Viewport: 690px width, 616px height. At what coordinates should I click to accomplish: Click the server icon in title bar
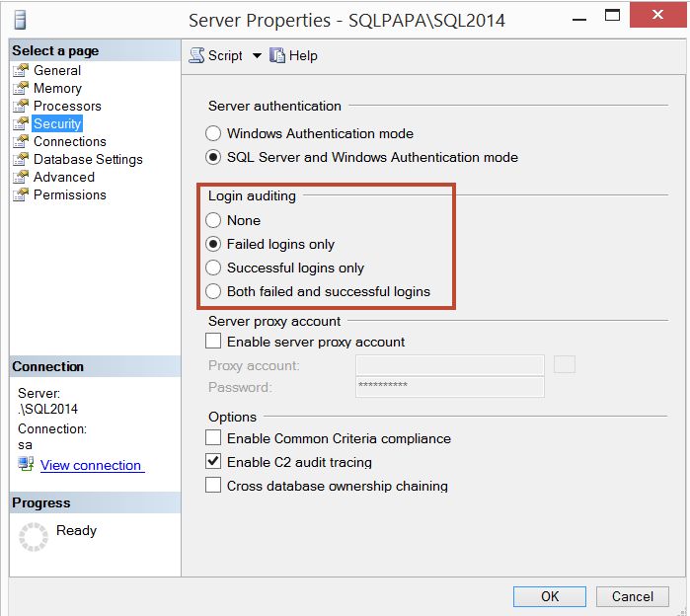point(21,20)
